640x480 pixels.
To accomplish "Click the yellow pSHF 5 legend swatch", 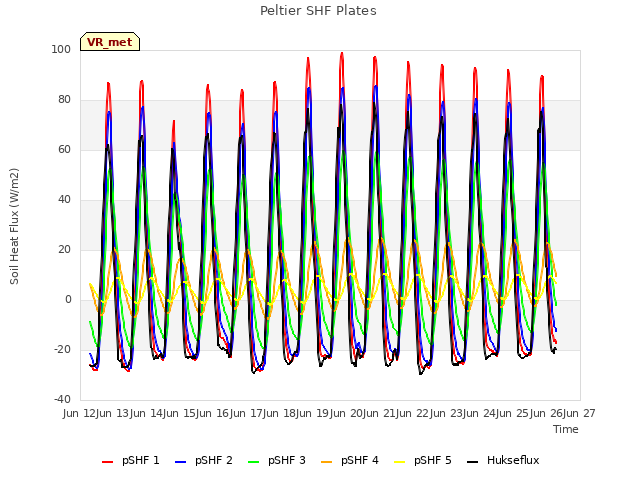I will (x=400, y=462).
